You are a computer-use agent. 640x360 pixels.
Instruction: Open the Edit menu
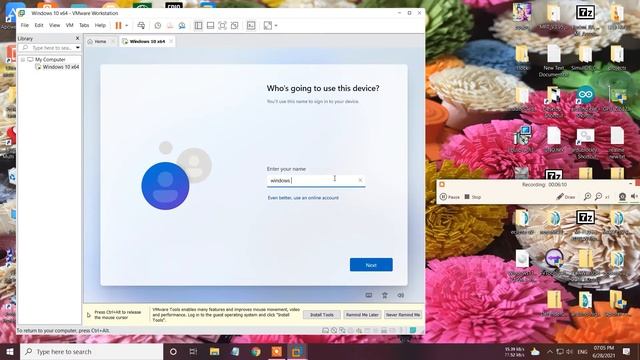pyautogui.click(x=39, y=25)
